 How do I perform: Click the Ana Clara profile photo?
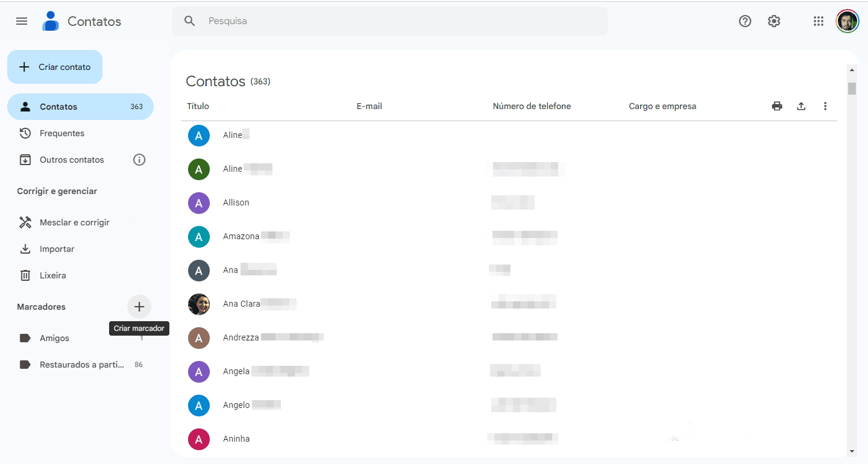click(x=199, y=304)
